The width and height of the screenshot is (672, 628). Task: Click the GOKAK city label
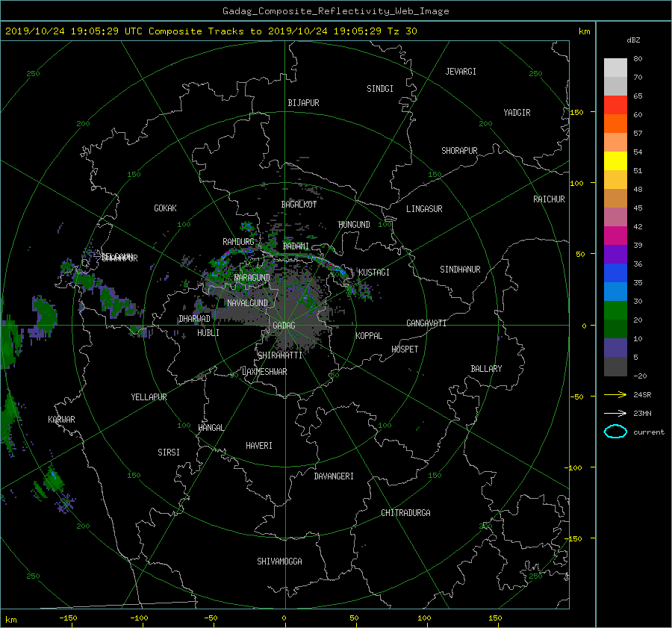click(165, 208)
